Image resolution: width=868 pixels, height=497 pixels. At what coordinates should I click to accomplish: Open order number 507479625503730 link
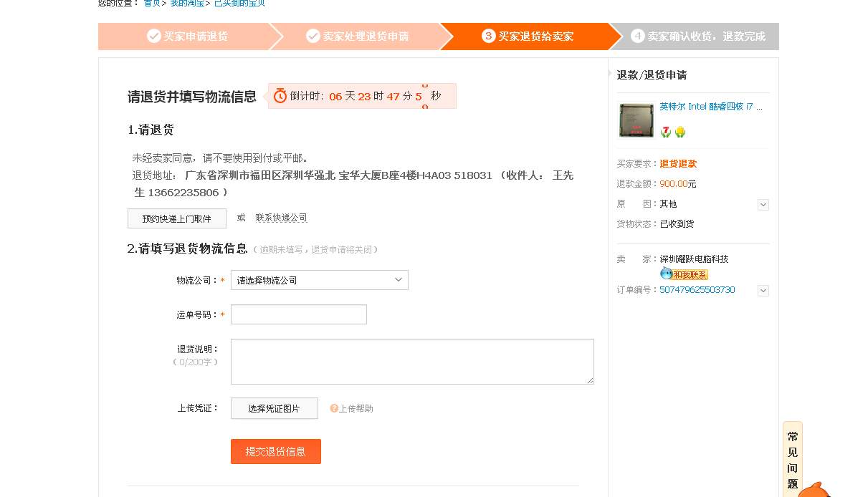[697, 290]
